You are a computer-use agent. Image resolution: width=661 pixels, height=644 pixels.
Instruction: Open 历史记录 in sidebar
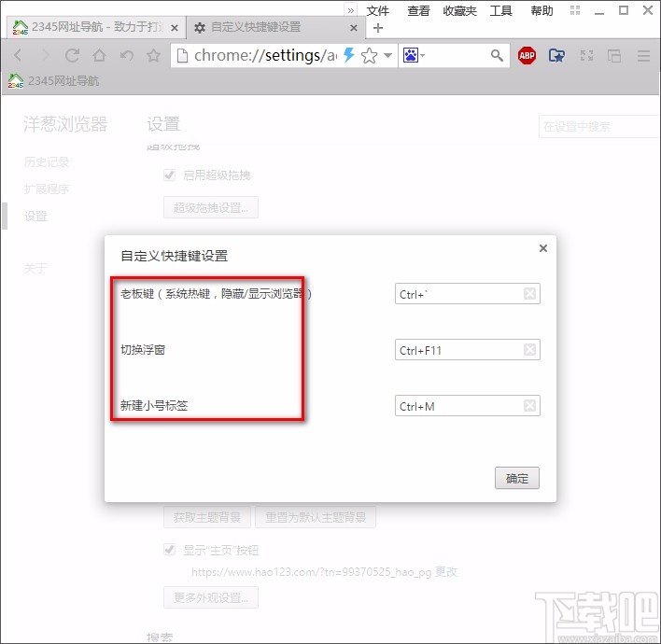[47, 161]
